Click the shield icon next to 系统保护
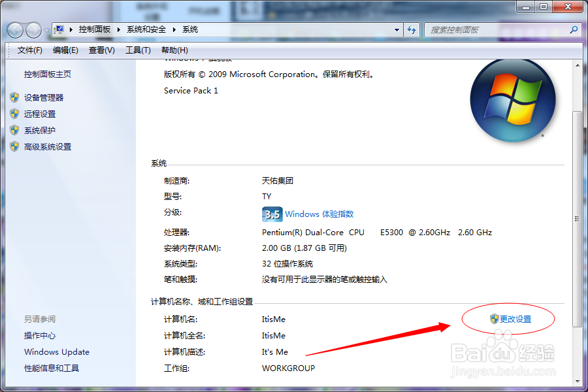 (14, 130)
